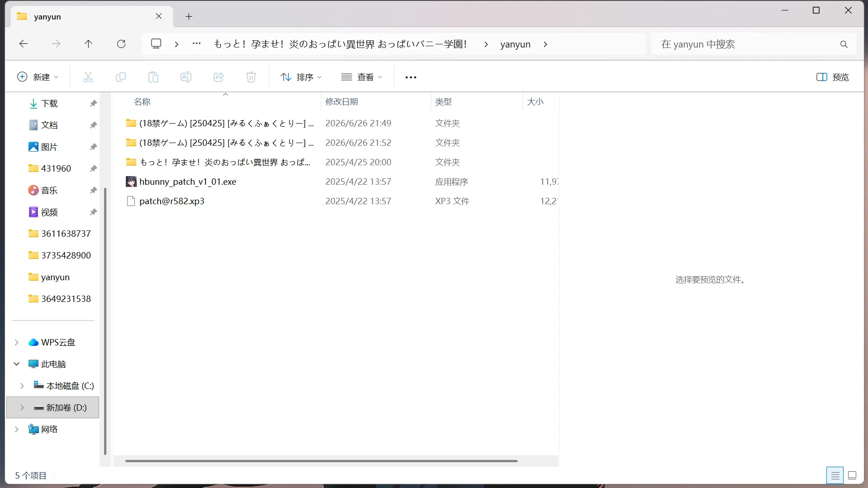Click the search magnifier icon
The width and height of the screenshot is (868, 488).
pos(844,44)
